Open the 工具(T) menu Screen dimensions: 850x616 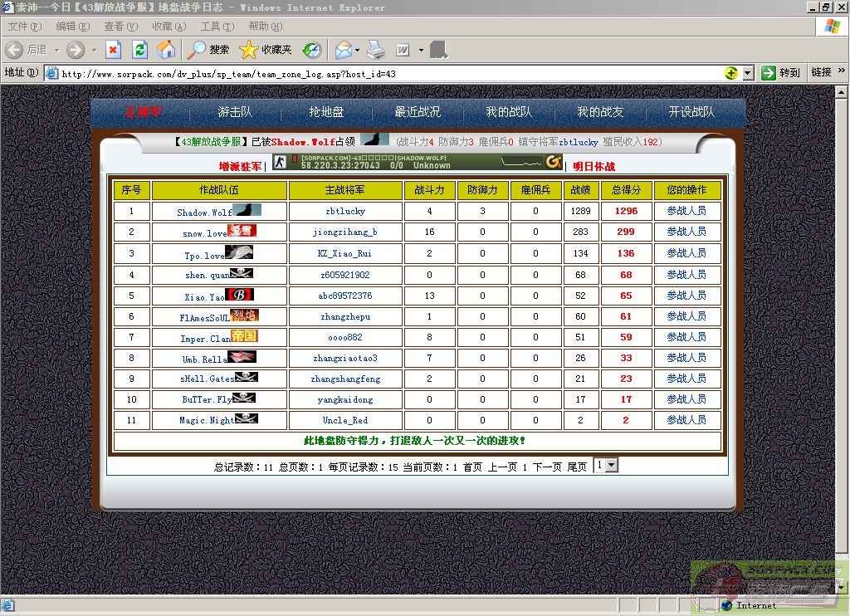217,27
